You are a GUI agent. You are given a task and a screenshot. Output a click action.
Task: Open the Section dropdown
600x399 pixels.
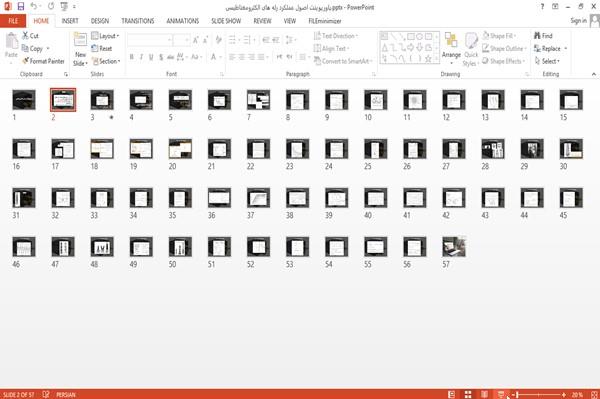point(106,61)
